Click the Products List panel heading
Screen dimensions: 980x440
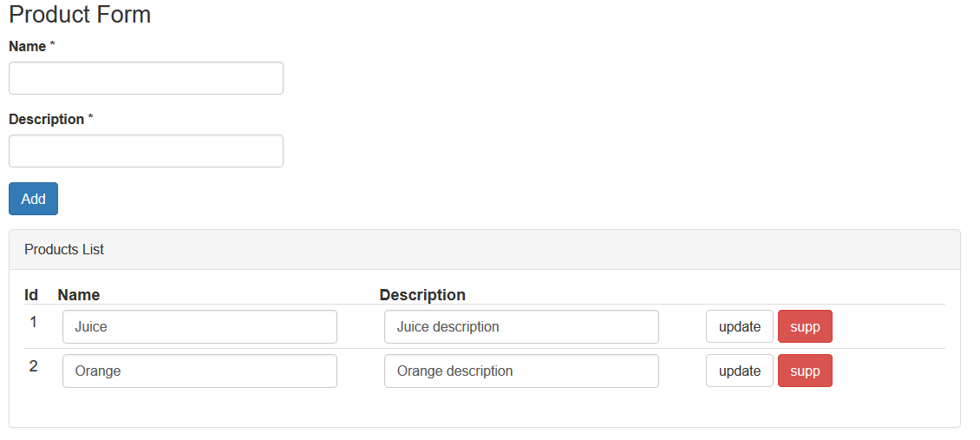coord(485,250)
